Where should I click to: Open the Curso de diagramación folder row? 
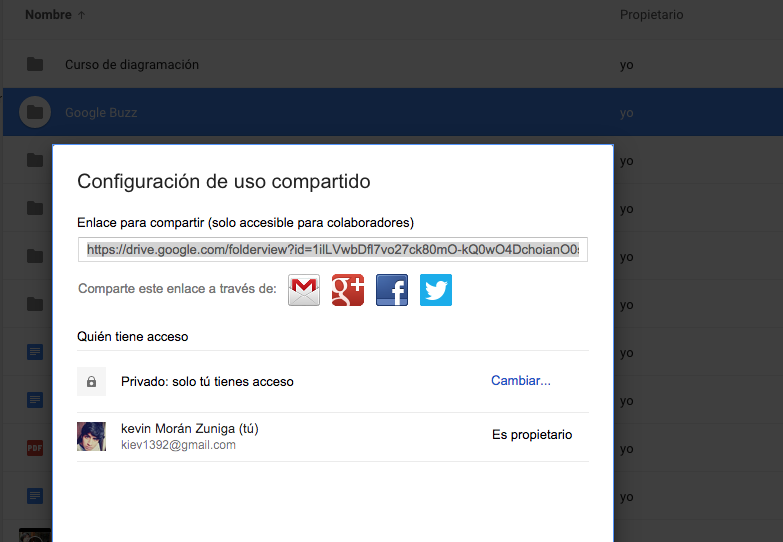pyautogui.click(x=132, y=65)
